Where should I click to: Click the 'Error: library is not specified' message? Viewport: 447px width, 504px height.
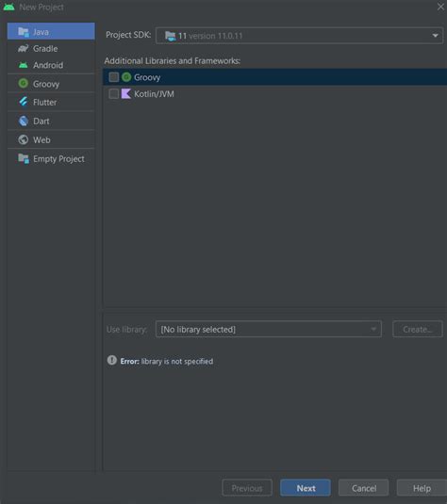166,362
